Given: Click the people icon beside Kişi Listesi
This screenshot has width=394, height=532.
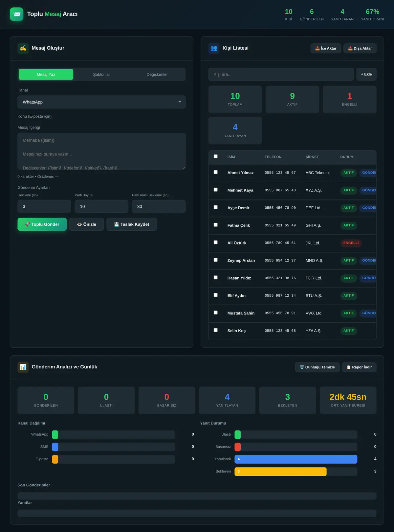Looking at the screenshot, I should [214, 48].
